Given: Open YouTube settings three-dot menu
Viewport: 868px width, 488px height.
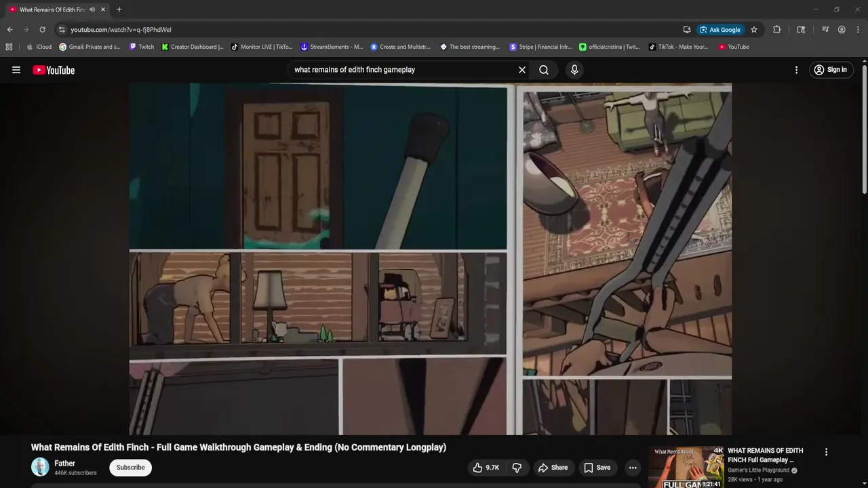Looking at the screenshot, I should [796, 70].
